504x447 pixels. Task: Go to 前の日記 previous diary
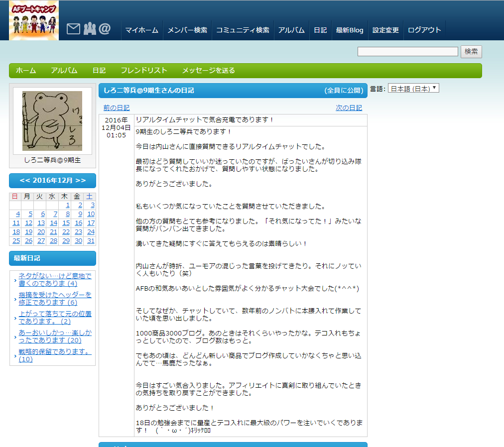[x=117, y=108]
